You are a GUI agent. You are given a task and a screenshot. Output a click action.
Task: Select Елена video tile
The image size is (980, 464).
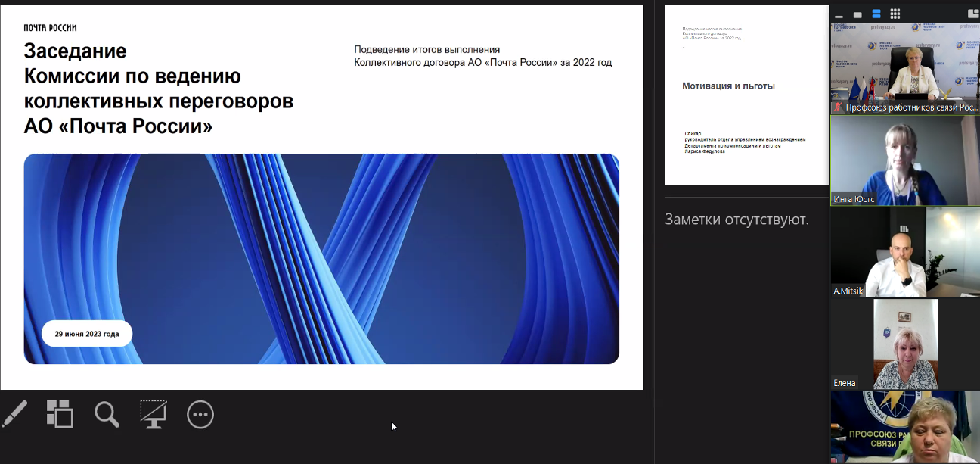(905, 344)
